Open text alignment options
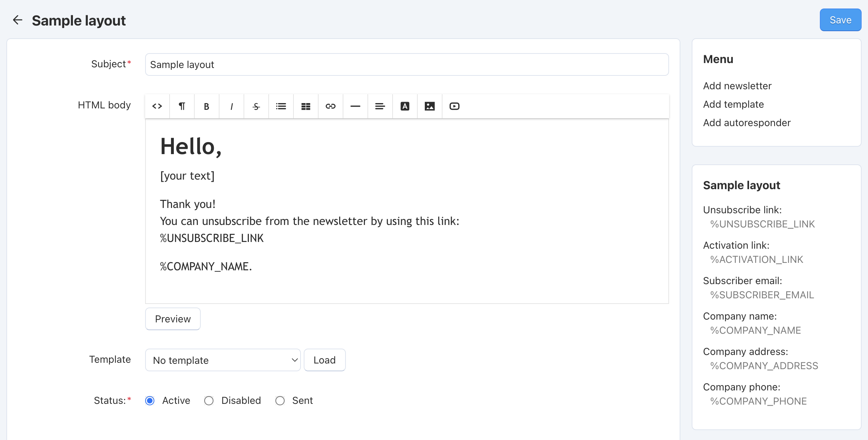 pyautogui.click(x=380, y=106)
